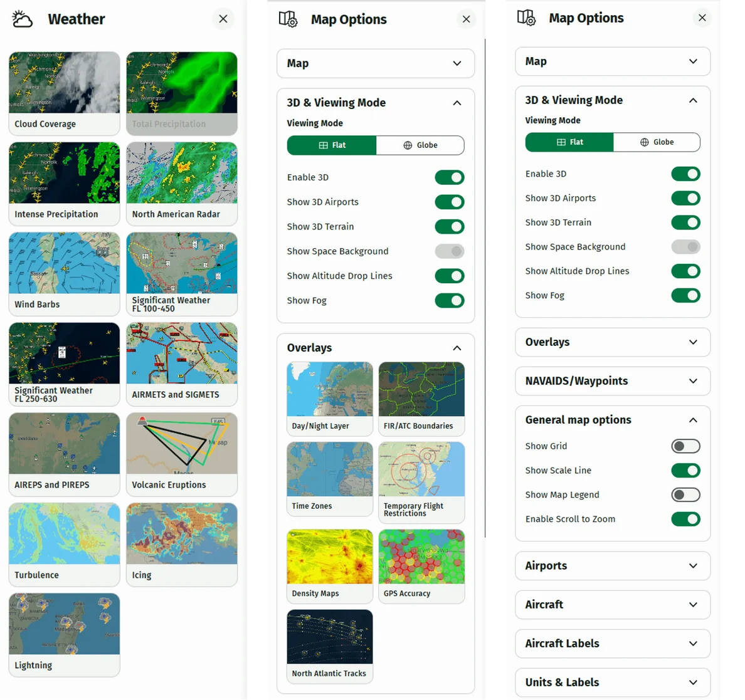Select the Intense Precipitation layer

(x=64, y=184)
